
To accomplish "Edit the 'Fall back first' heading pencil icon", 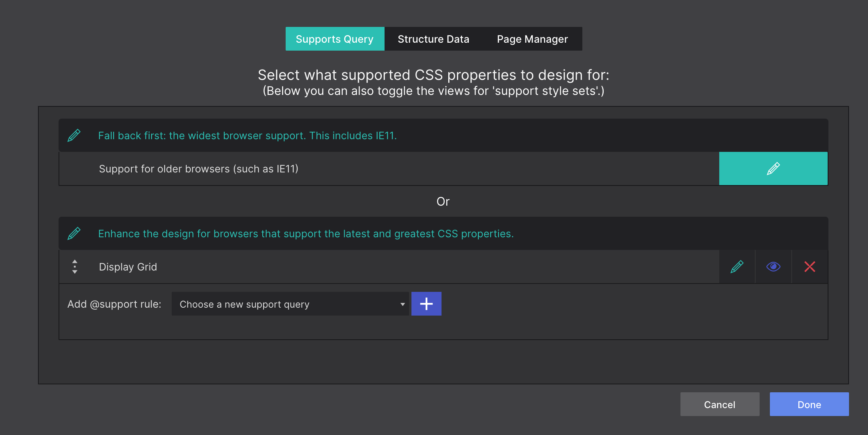I will point(74,135).
